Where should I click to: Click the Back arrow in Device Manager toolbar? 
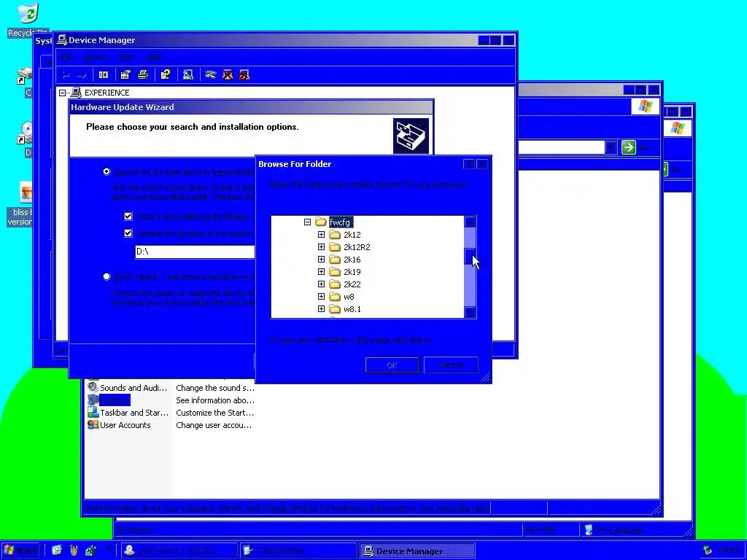pyautogui.click(x=66, y=75)
